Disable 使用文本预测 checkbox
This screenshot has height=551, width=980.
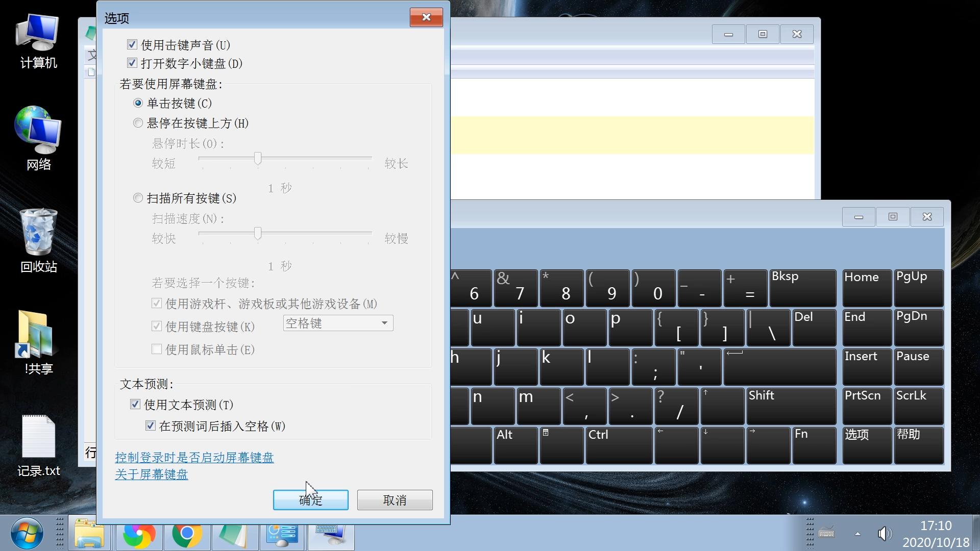coord(135,405)
